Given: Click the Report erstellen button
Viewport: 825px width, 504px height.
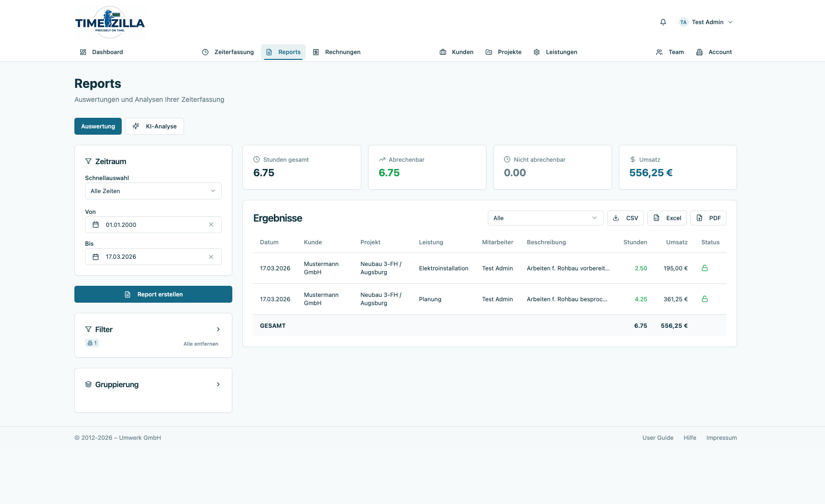Looking at the screenshot, I should click(x=153, y=294).
